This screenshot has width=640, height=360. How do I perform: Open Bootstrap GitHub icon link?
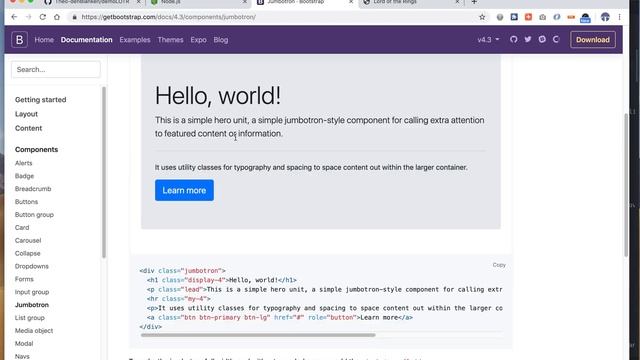(513, 40)
